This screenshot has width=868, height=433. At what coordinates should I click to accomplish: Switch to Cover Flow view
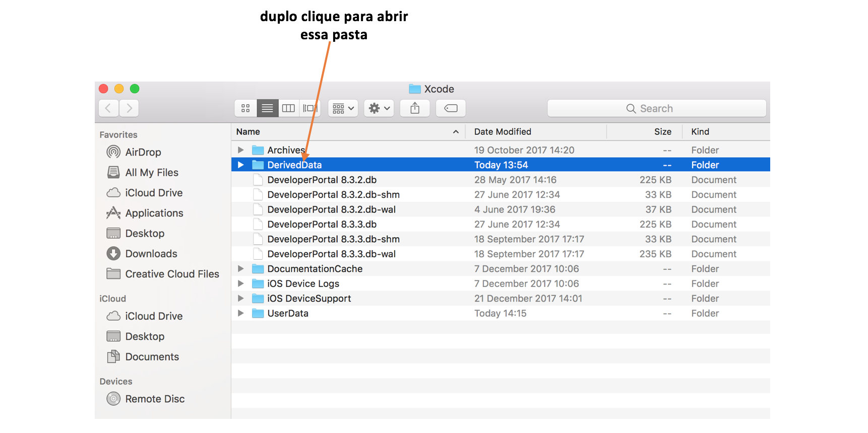click(x=309, y=108)
